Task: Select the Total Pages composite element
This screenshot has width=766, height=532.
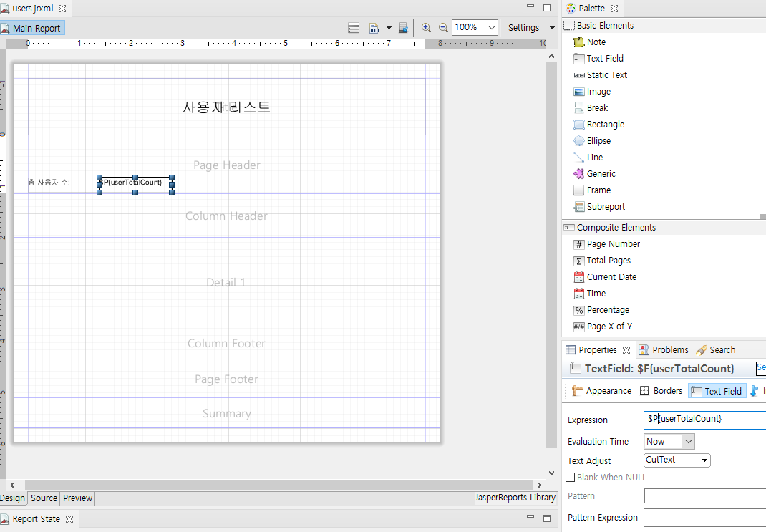Action: [x=602, y=261]
